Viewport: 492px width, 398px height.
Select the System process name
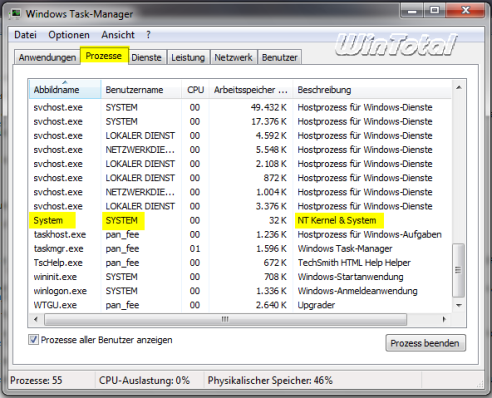48,220
